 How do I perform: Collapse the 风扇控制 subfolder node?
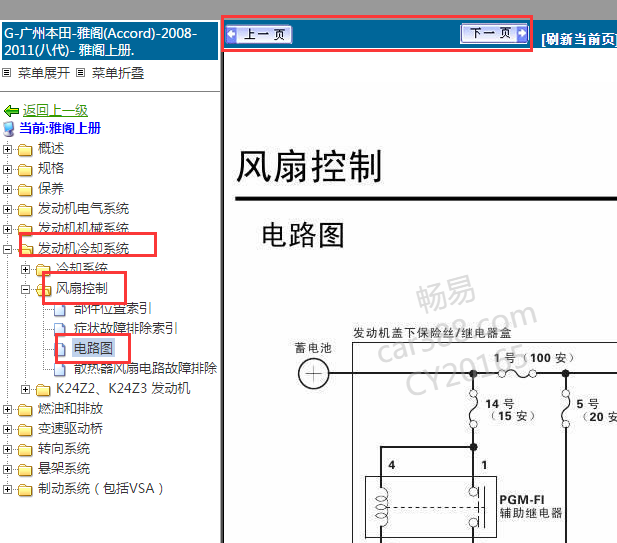[25, 289]
